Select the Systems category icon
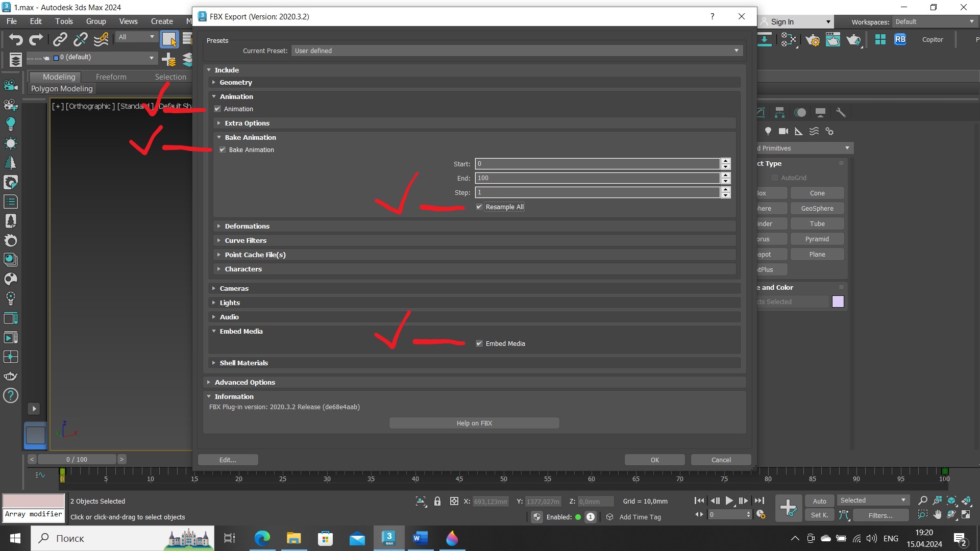Image resolution: width=980 pixels, height=551 pixels. tap(829, 131)
